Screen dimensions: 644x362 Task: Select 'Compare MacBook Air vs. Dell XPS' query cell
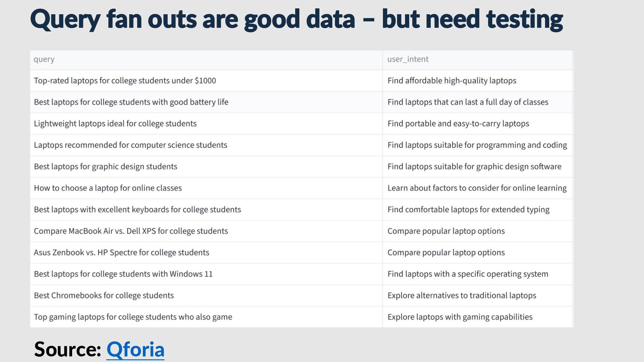coord(206,231)
